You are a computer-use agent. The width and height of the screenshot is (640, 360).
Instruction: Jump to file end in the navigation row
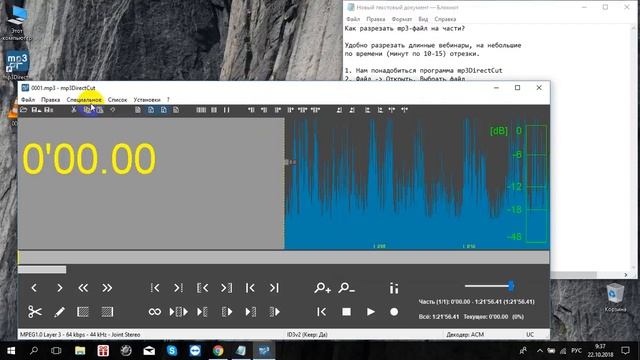(x=274, y=288)
